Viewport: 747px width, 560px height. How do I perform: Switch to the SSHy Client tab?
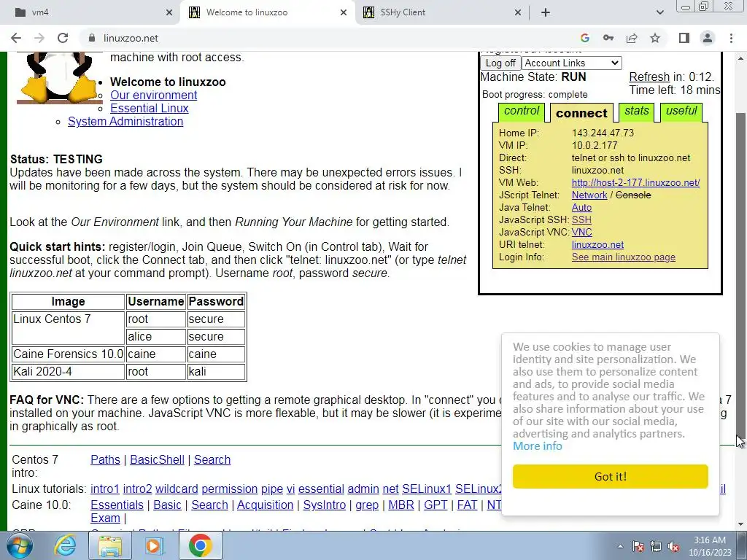[x=442, y=12]
